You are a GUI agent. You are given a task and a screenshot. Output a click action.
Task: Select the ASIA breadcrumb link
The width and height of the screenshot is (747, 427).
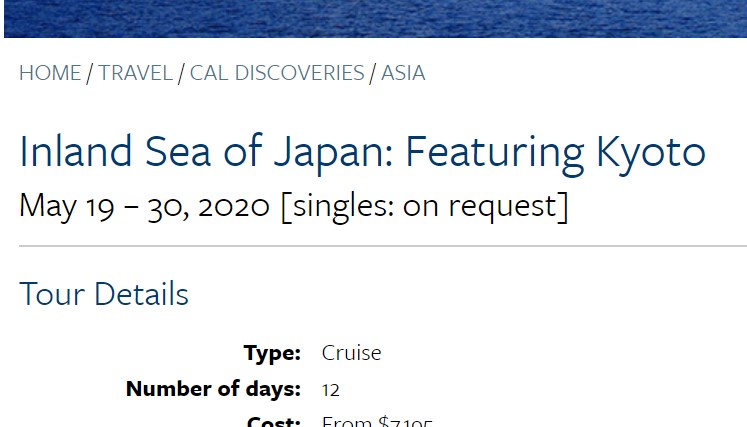point(403,73)
